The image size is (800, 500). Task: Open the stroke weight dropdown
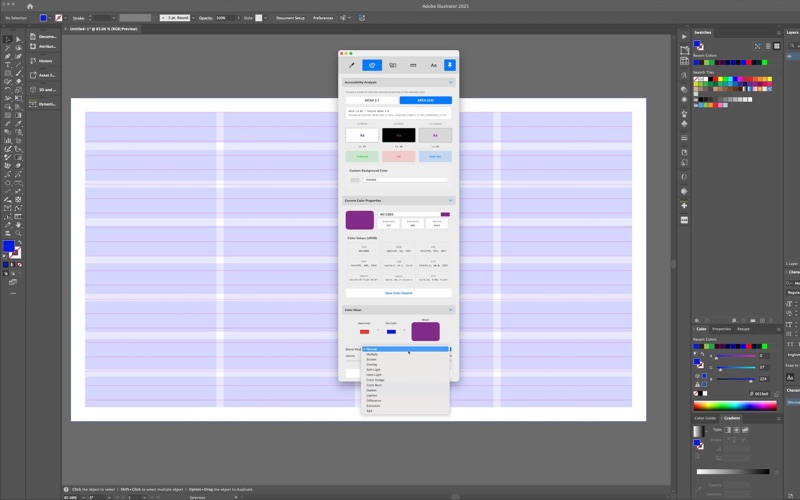113,18
